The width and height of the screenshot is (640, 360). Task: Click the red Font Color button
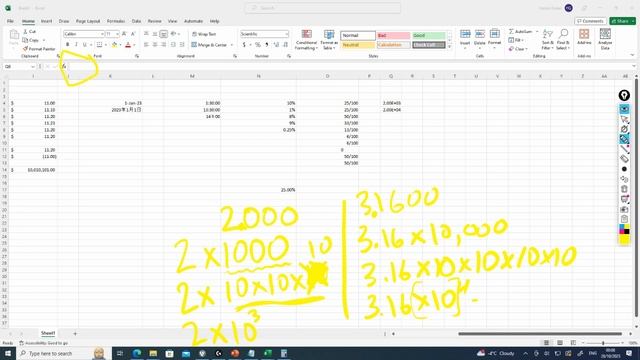[x=128, y=44]
